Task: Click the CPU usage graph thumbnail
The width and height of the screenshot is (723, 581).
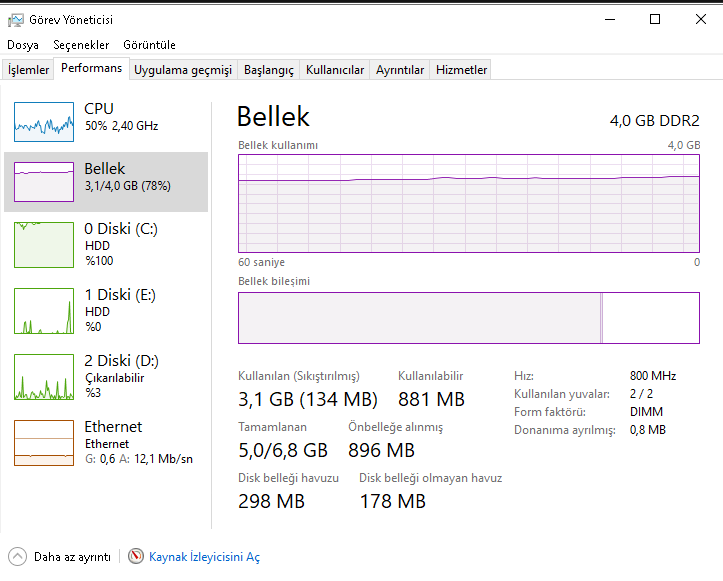Action: coord(44,120)
